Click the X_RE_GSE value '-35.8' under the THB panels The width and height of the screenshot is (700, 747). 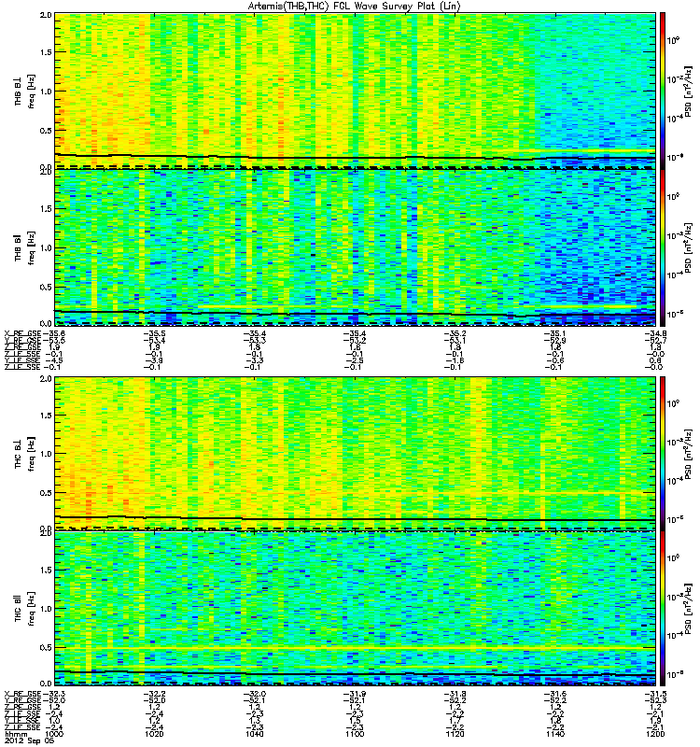tap(54, 333)
